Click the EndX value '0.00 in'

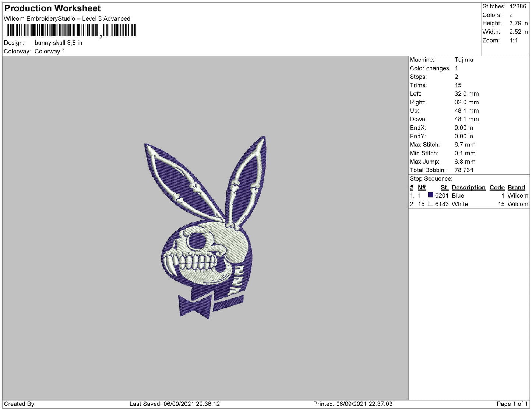pos(464,128)
